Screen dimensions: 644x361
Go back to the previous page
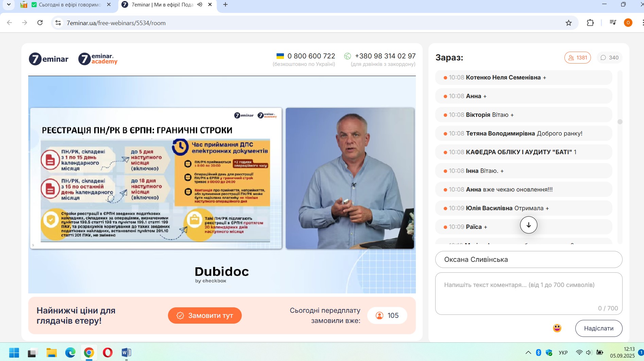(10, 23)
